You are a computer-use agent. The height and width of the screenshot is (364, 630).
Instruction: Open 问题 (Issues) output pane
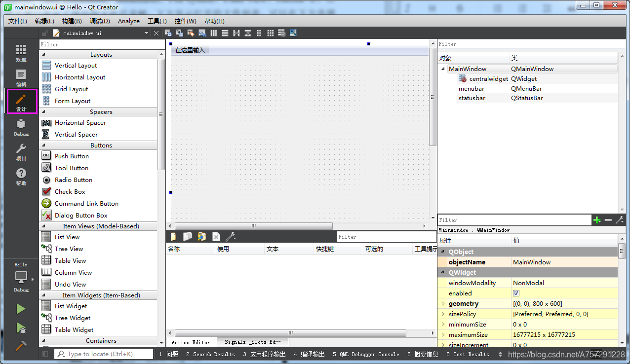pyautogui.click(x=169, y=354)
